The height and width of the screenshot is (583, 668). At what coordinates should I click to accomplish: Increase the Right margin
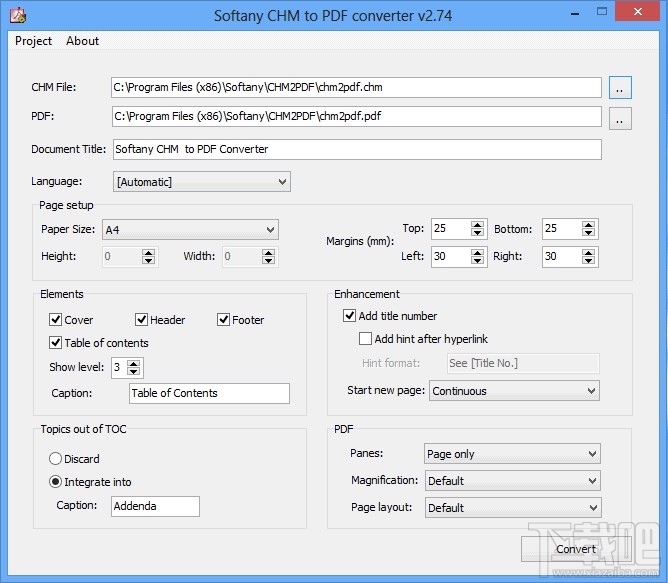click(x=588, y=253)
